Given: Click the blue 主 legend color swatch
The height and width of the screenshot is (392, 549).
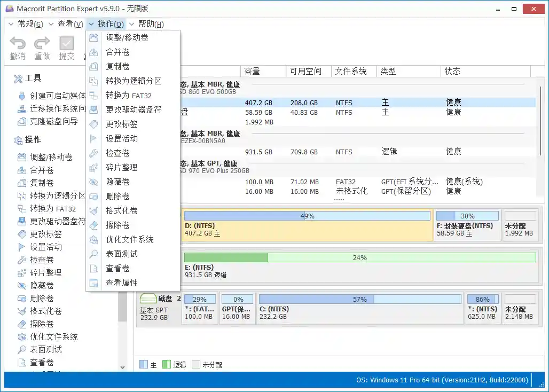Looking at the screenshot, I should pos(143,364).
